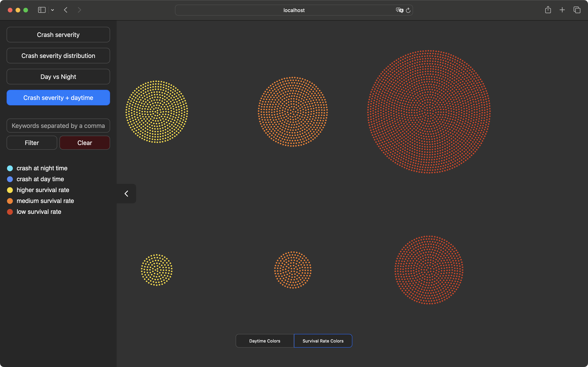This screenshot has height=367, width=588.
Task: Switch to Day vs Night view
Action: [x=58, y=77]
